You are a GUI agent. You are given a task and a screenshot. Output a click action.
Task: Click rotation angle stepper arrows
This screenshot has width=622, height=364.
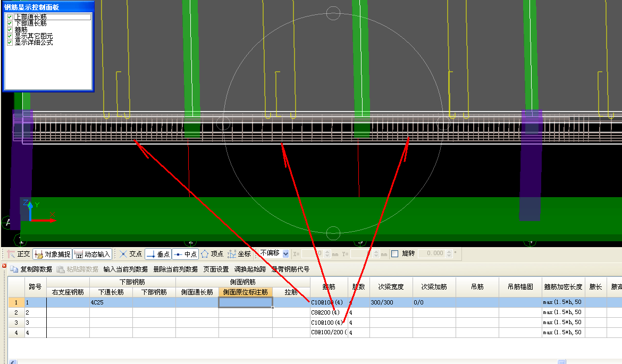coord(449,253)
